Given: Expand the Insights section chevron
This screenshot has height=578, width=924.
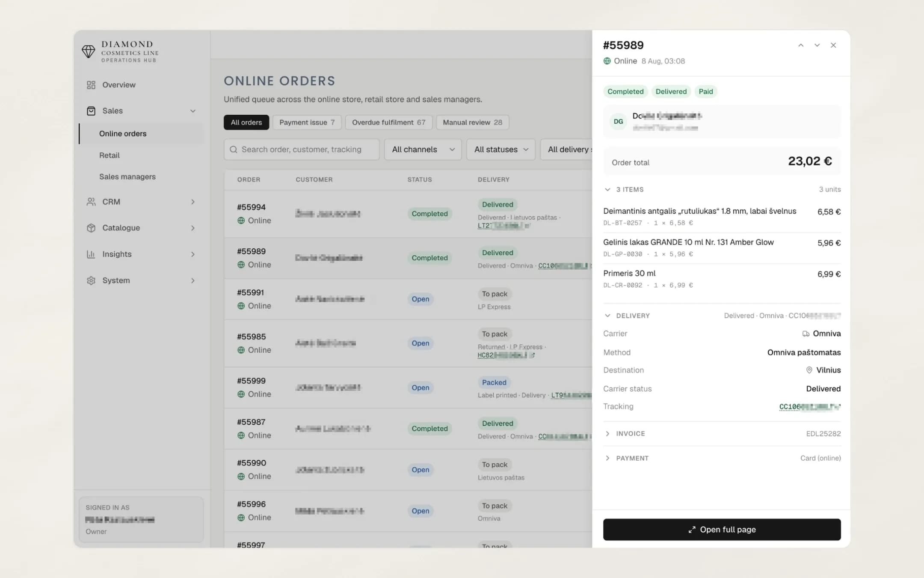Looking at the screenshot, I should pos(193,254).
